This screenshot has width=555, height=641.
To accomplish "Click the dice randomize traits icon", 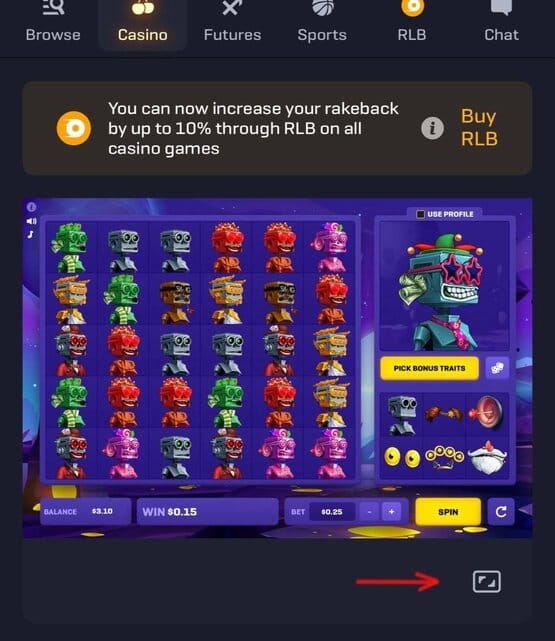I will (497, 368).
